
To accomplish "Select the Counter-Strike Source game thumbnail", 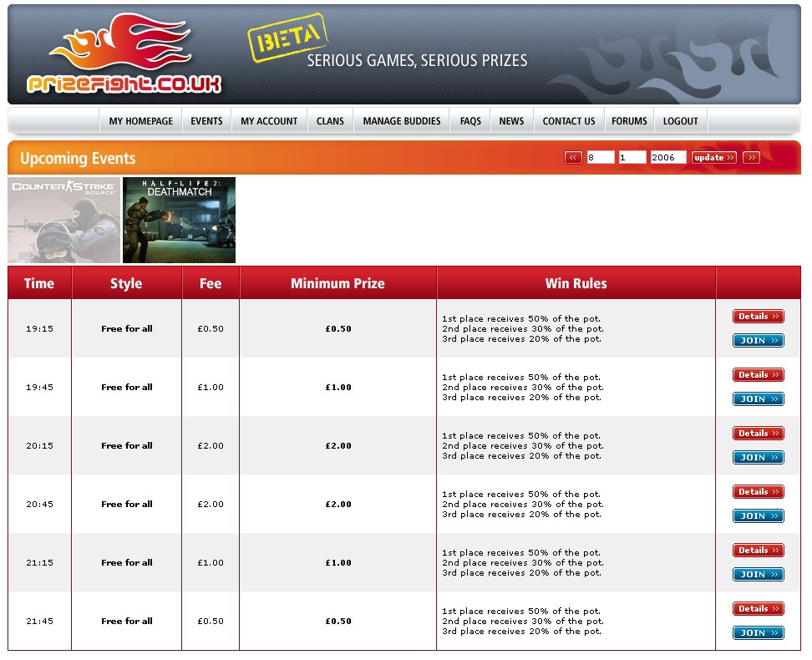I will coord(63,220).
